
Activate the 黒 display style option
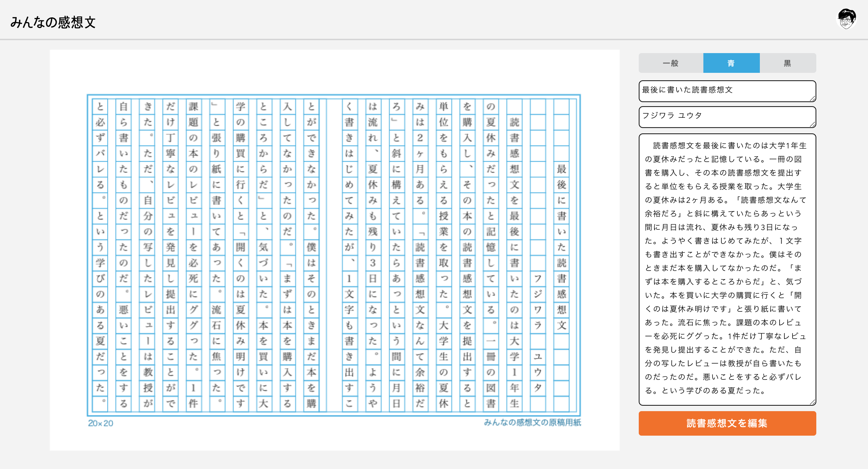[x=788, y=63]
